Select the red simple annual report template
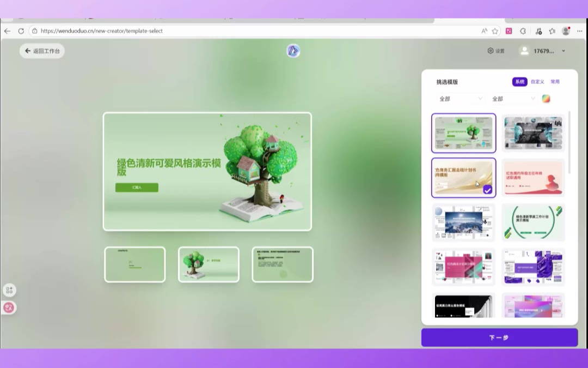 (x=533, y=178)
